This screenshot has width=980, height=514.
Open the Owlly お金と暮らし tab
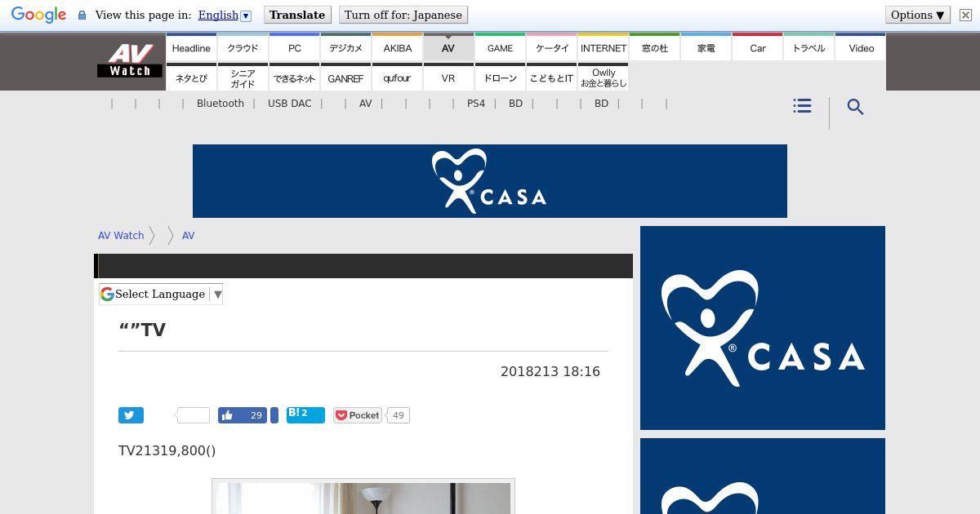[603, 78]
